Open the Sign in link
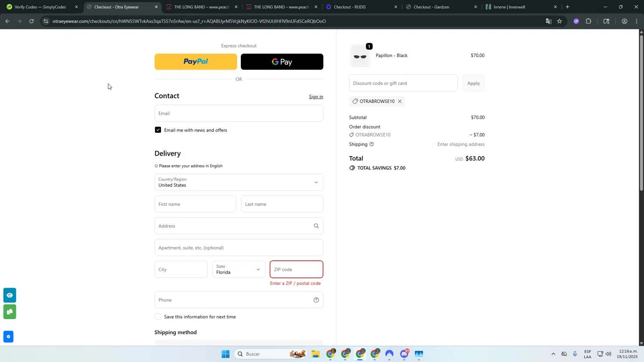Screen dimensions: 644x362 [x=316, y=97]
